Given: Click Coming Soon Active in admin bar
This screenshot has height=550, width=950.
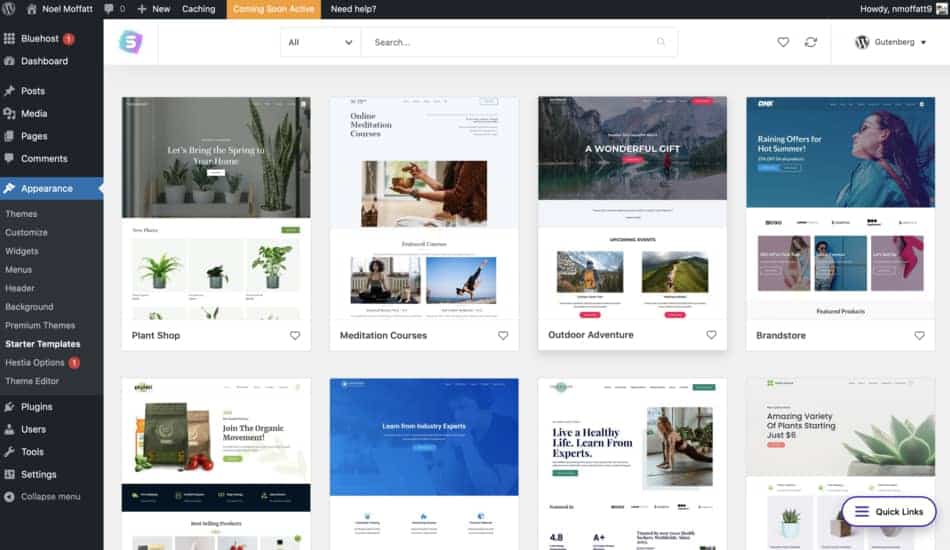Looking at the screenshot, I should [x=273, y=9].
